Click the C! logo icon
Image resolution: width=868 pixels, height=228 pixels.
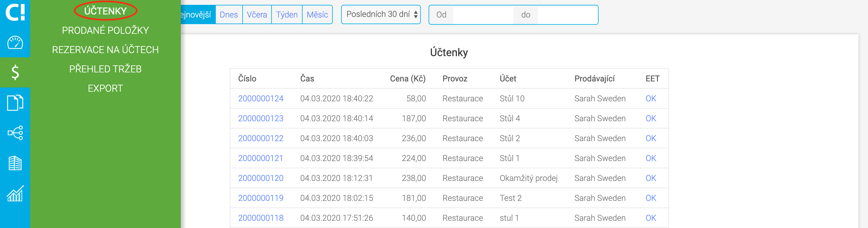click(x=15, y=12)
